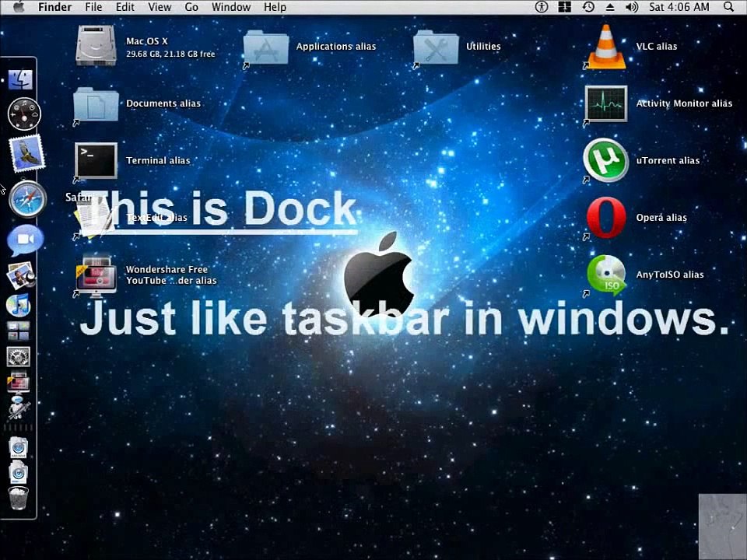Screen dimensions: 747x560
Task: Open the Help menu
Action: (275, 7)
